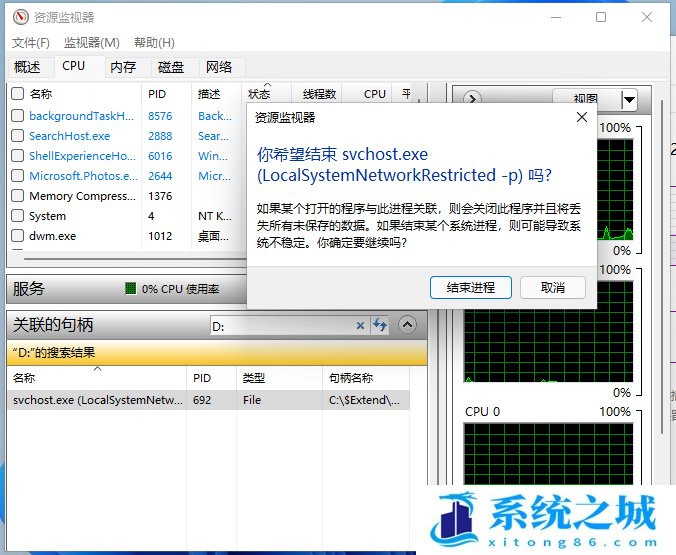Enable the dwm.exe process checkbox
The width and height of the screenshot is (676, 555).
tap(17, 236)
